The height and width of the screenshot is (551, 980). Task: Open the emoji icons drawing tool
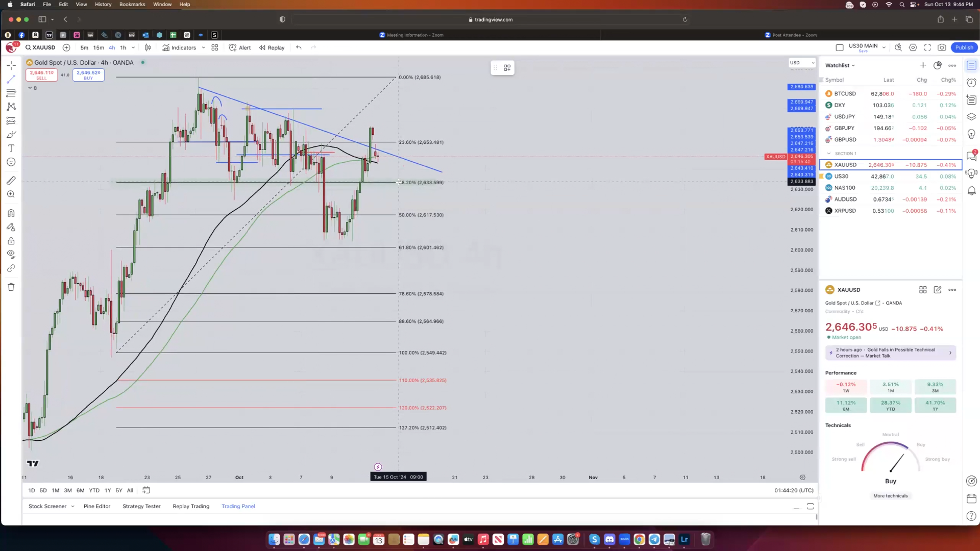click(x=11, y=162)
